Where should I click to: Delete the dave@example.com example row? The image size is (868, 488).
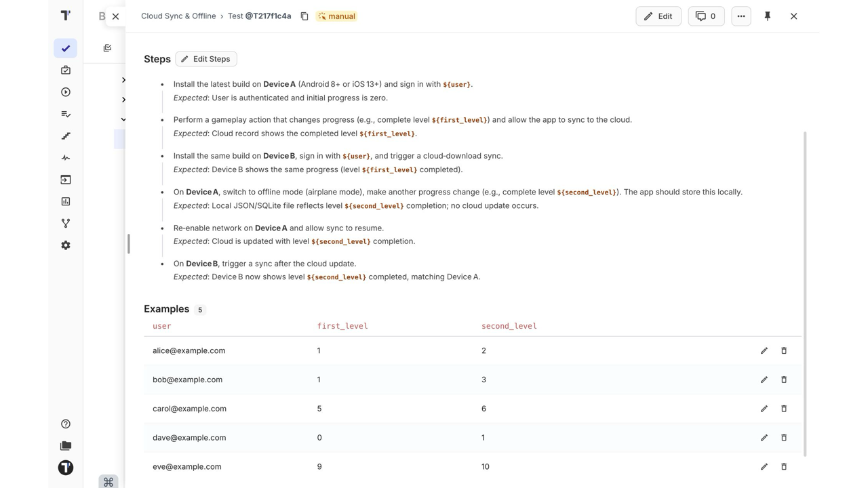click(x=784, y=438)
